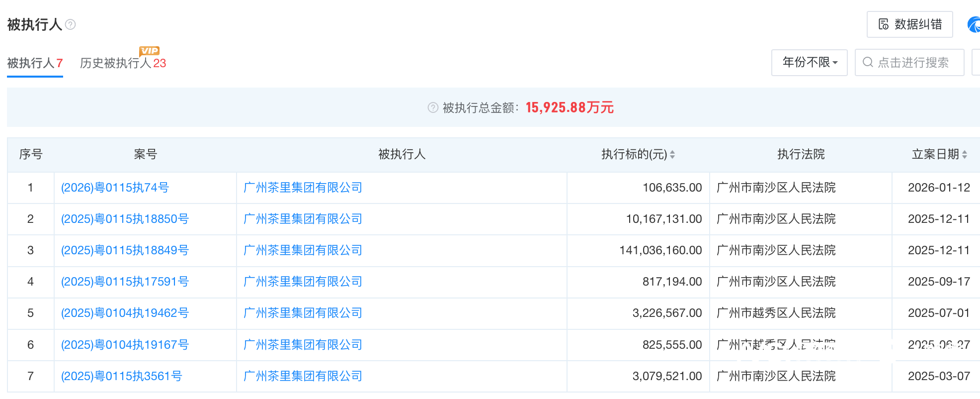Open 广州茶里集团有限公司 in row 6
The height and width of the screenshot is (399, 980).
click(x=303, y=345)
